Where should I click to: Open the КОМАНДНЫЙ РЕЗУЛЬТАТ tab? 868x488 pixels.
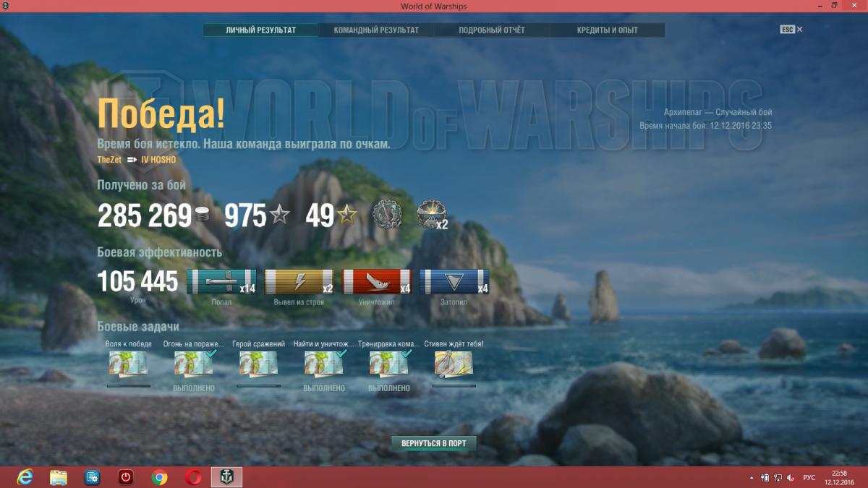tap(376, 30)
